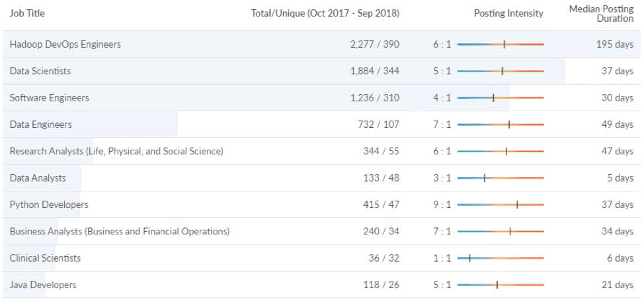Click the Clinical Scientists 1:1 intensity bar

pyautogui.click(x=501, y=258)
